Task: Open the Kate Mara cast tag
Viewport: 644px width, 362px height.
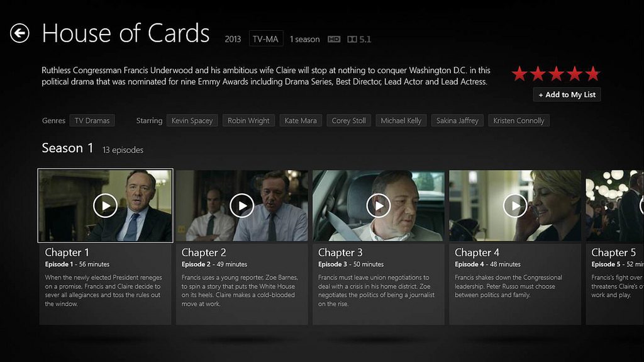Action: click(301, 120)
